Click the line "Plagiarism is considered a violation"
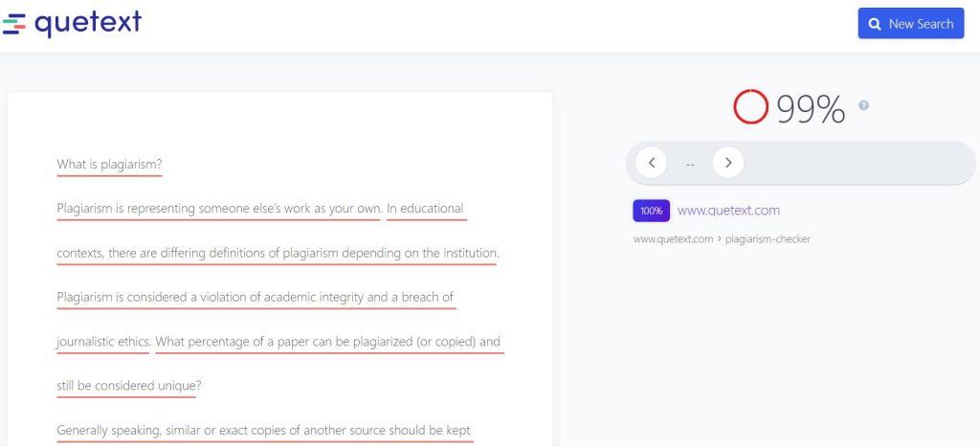The height and width of the screenshot is (447, 980). [x=255, y=298]
